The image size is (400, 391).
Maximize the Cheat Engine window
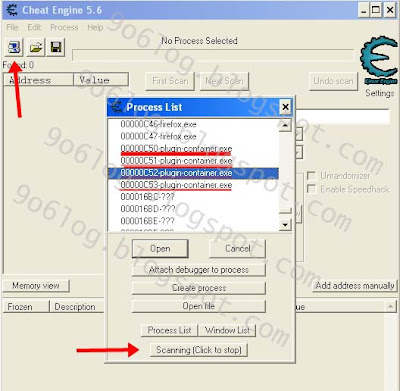(376, 10)
